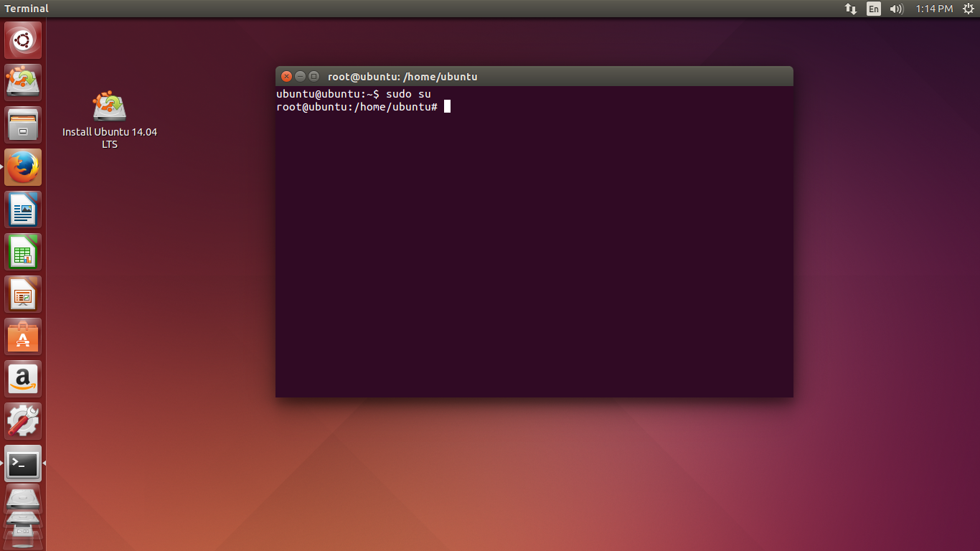Image resolution: width=980 pixels, height=551 pixels.
Task: Open LibreOffice Calc spreadsheet
Action: [23, 252]
